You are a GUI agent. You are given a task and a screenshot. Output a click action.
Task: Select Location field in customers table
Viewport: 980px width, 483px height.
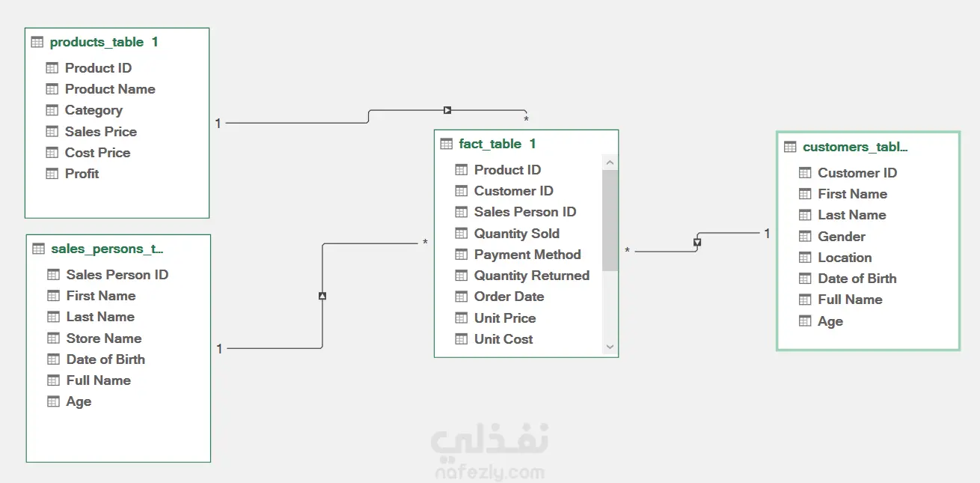(845, 258)
